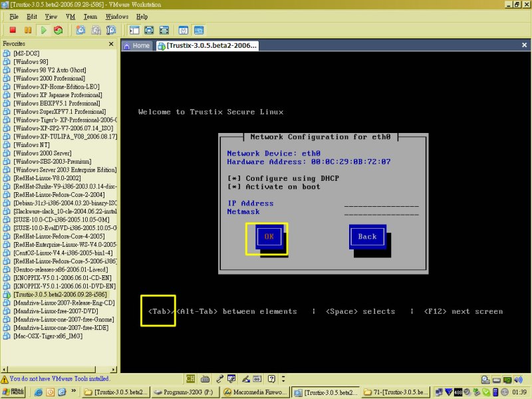Click the language bar help question icon

click(271, 379)
